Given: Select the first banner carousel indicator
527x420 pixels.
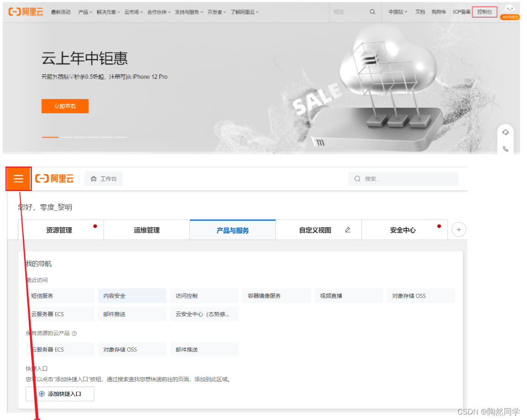Looking at the screenshot, I should point(50,137).
